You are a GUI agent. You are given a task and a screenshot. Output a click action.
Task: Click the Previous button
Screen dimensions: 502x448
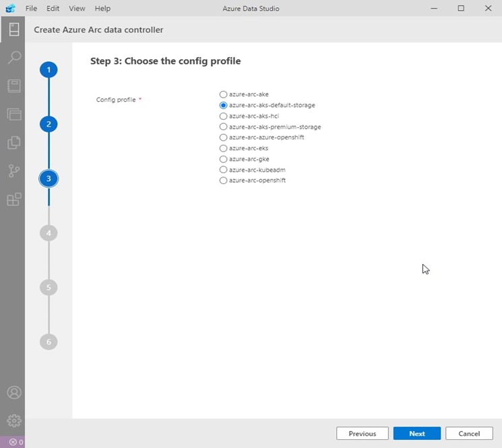pyautogui.click(x=363, y=433)
